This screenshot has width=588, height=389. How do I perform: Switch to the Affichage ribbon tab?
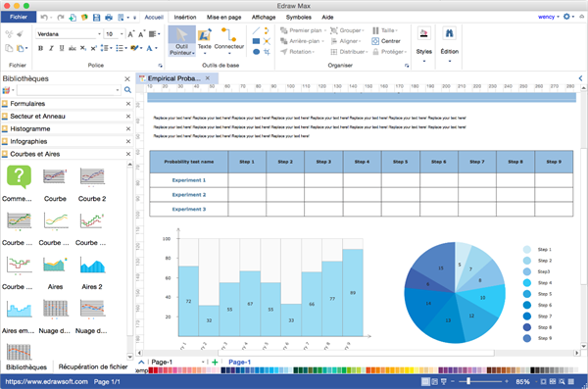pos(264,18)
